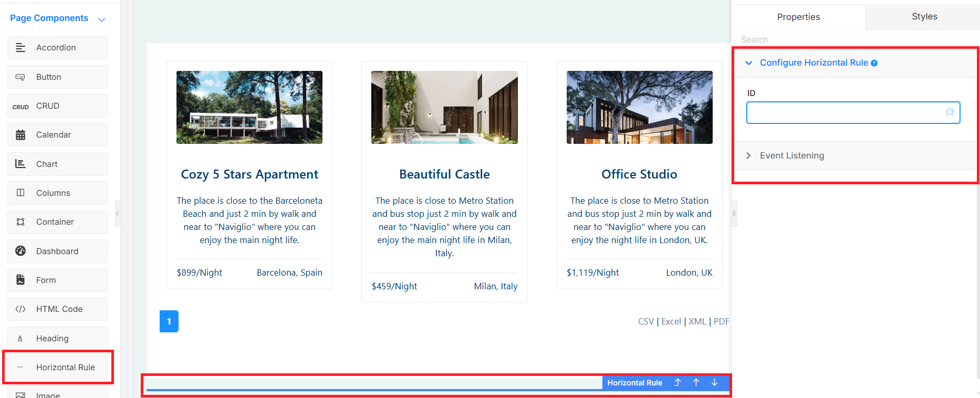Screen dimensions: 980x398
Task: Click the HTML Code brackets icon
Action: tap(20, 309)
